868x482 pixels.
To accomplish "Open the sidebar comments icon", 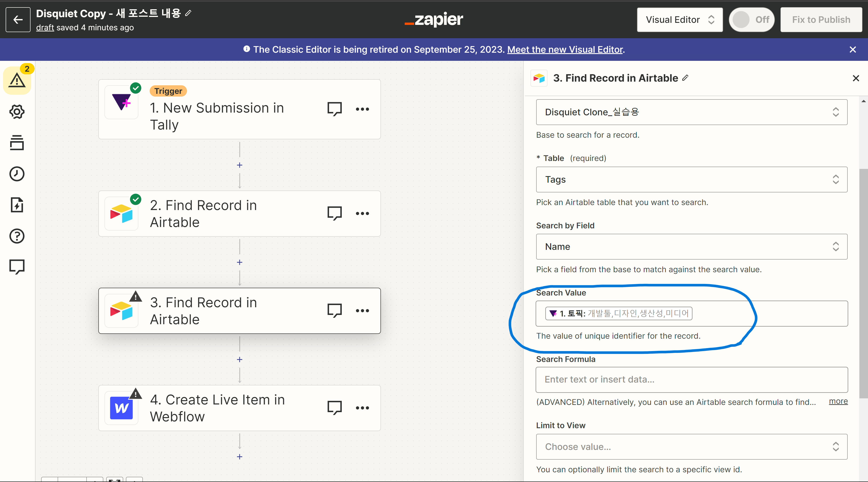I will [17, 267].
